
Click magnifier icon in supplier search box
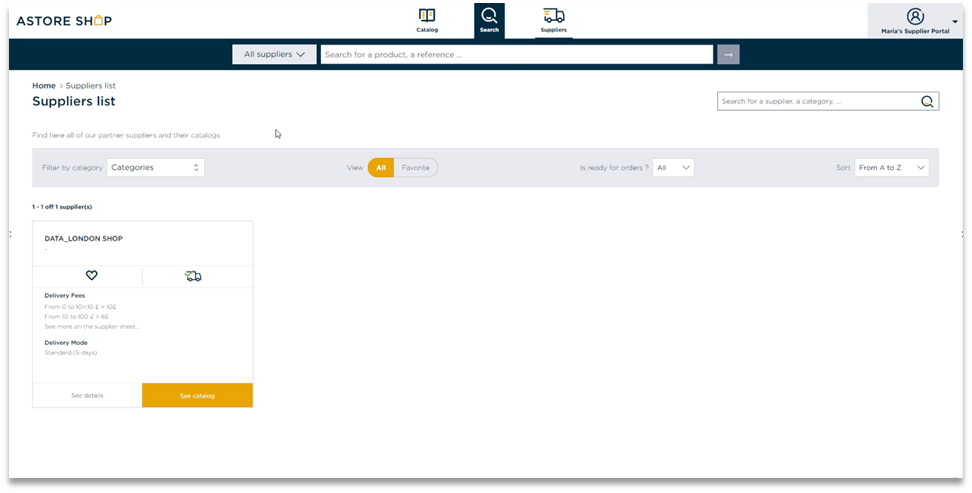tap(927, 101)
